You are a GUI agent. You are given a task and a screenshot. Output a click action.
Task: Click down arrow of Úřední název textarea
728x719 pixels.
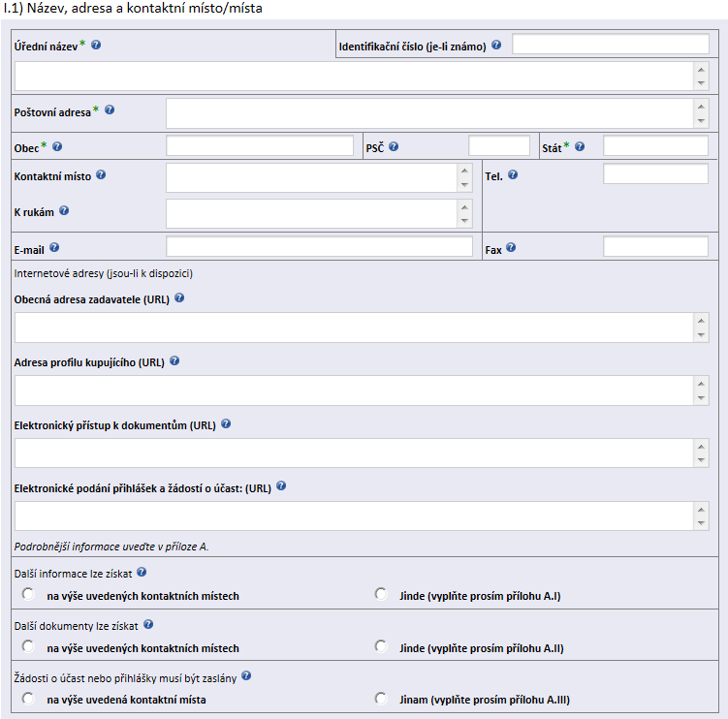[701, 83]
